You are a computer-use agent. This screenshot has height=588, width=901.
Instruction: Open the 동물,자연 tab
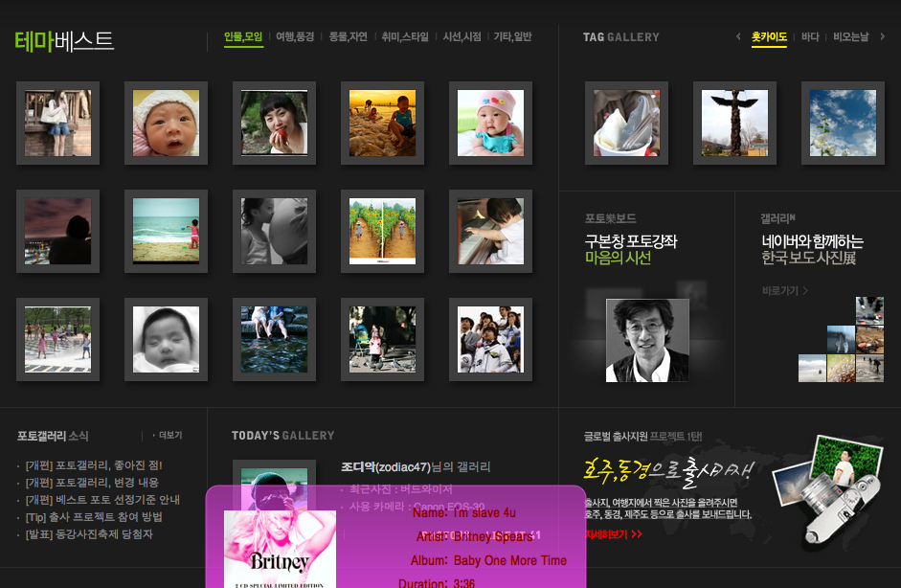coord(348,36)
